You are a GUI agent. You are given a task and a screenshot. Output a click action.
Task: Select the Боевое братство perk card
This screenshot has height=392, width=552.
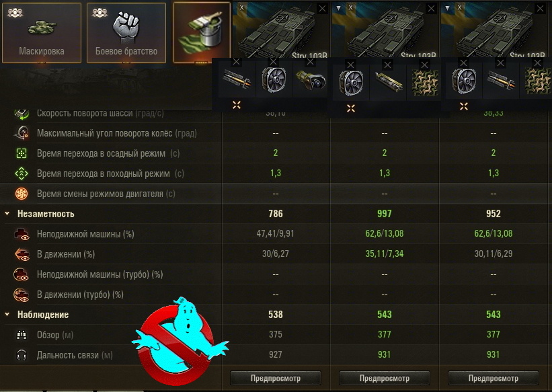(126, 33)
